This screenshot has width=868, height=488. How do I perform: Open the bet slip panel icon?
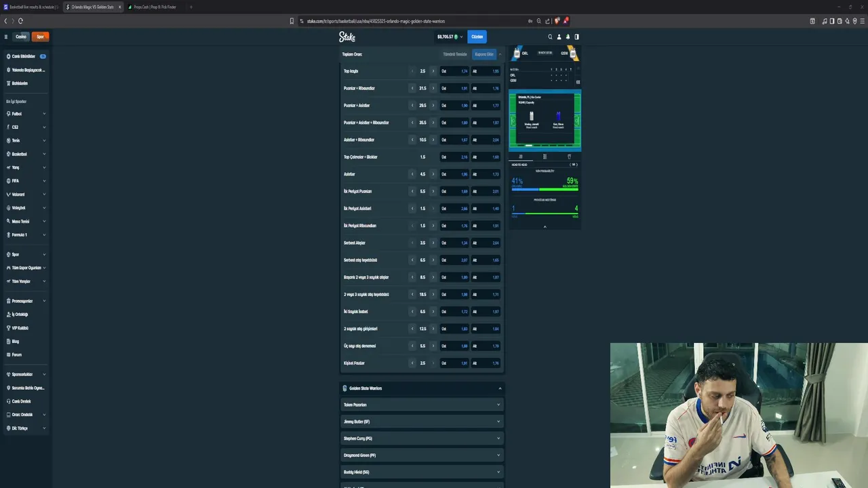coord(576,37)
